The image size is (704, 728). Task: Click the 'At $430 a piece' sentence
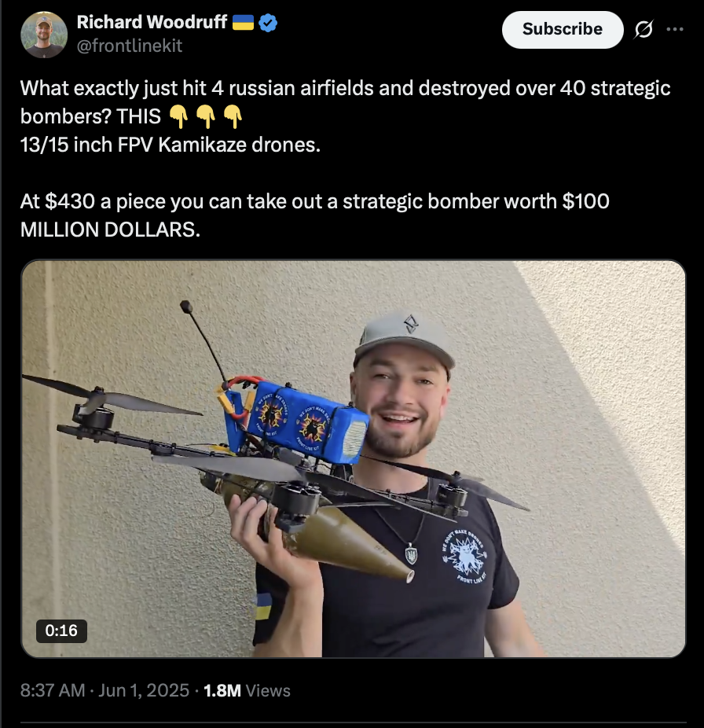(314, 202)
